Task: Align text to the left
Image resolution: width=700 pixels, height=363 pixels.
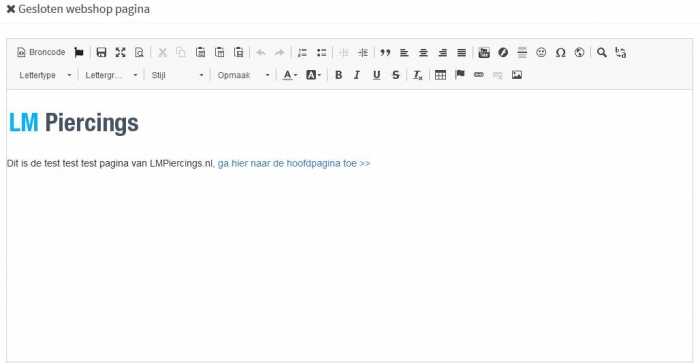Action: (404, 53)
